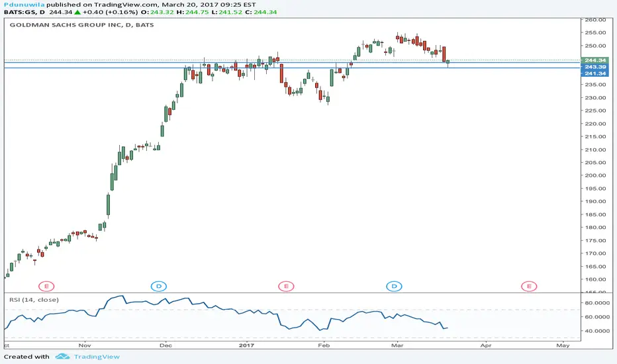
Task: Click the Mar label on time axis
Action: [397, 345]
